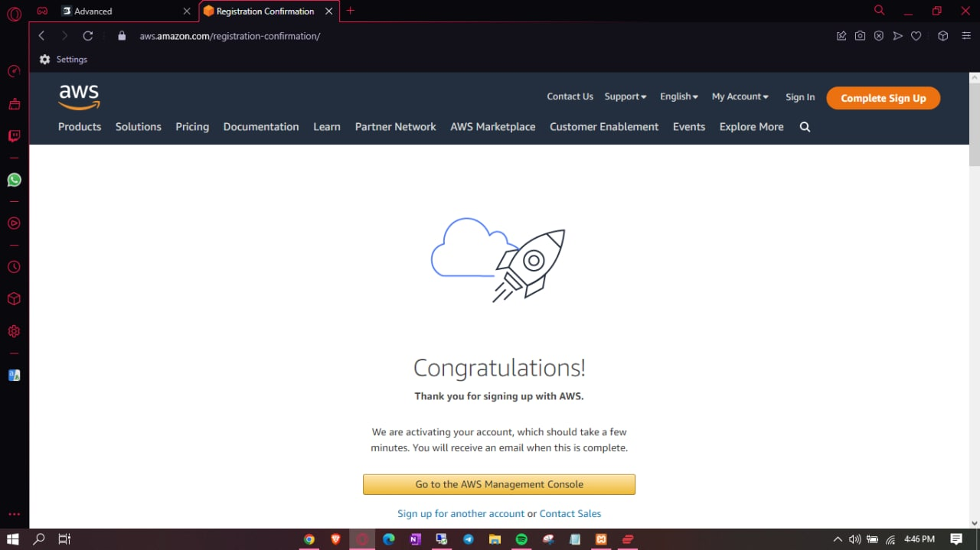
Task: Open the Customer Enablement menu
Action: pyautogui.click(x=604, y=127)
